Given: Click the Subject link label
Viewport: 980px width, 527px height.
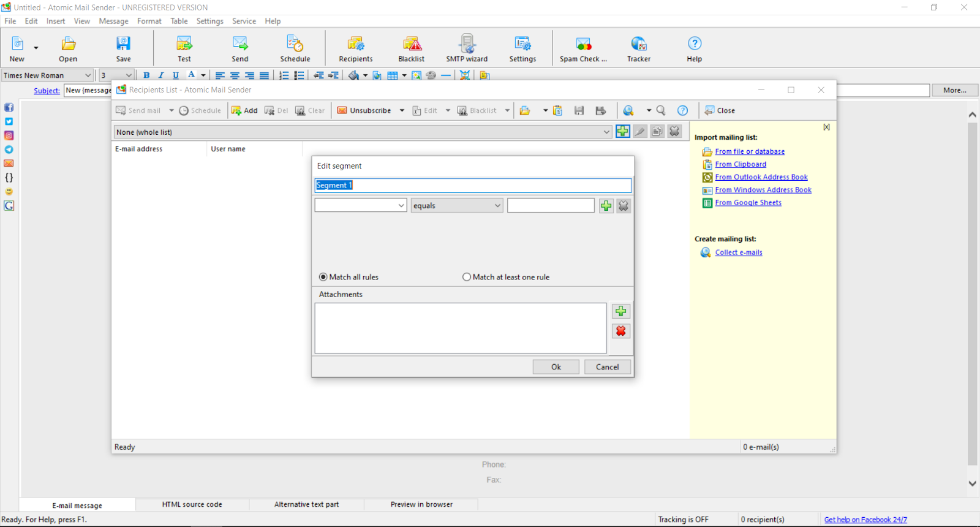Looking at the screenshot, I should point(47,91).
